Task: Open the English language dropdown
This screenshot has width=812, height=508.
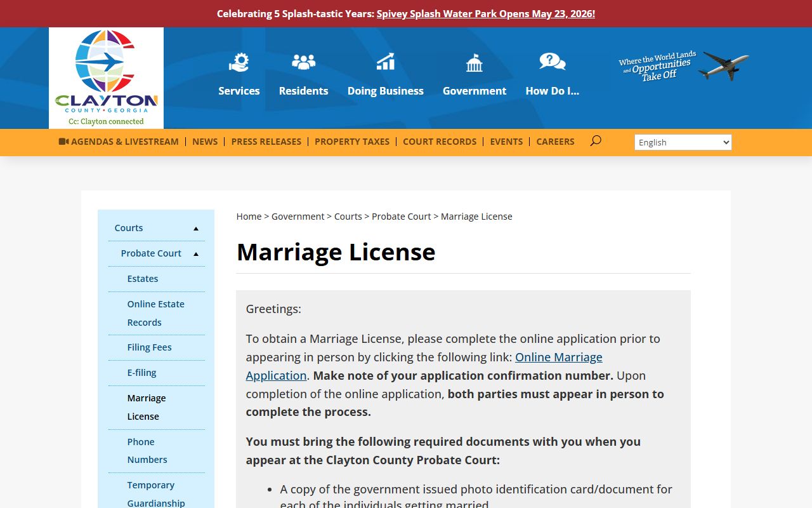Action: (x=683, y=142)
